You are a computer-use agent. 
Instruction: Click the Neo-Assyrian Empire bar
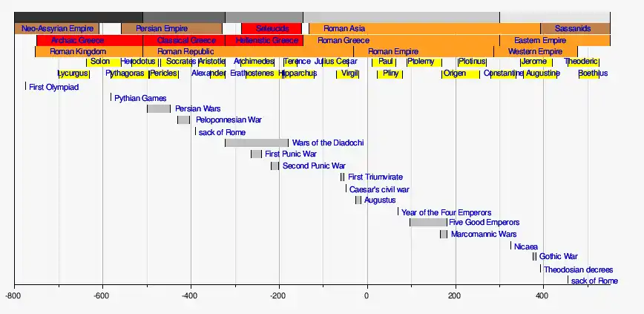[x=57, y=29]
